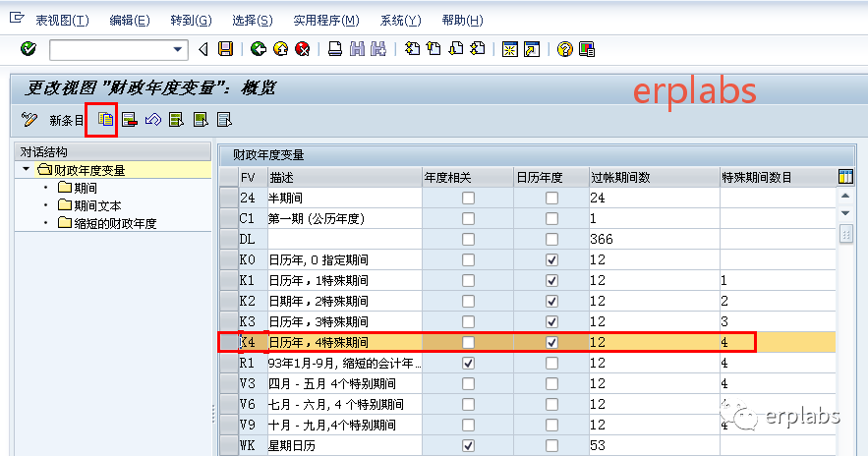Open the 选择(S) menu

tap(253, 21)
